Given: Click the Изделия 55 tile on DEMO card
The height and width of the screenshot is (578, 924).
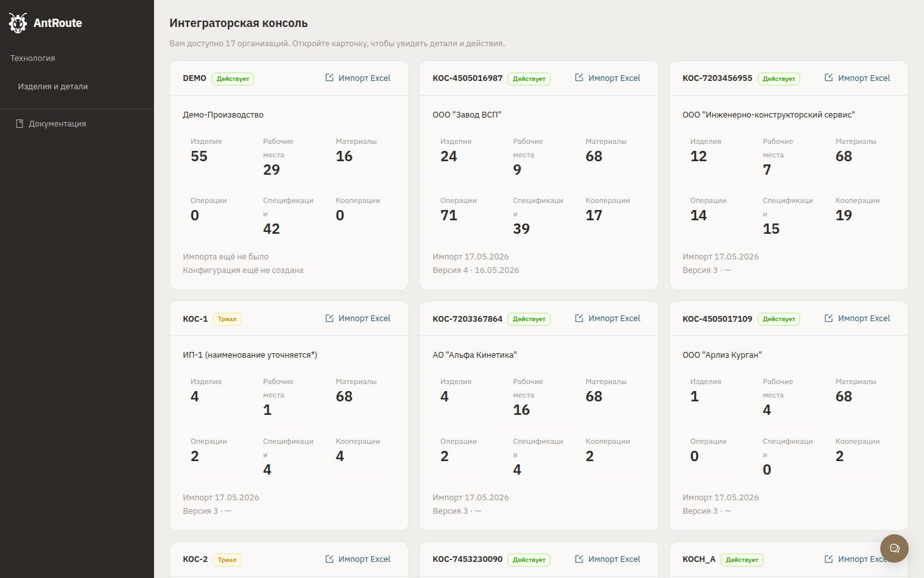Looking at the screenshot, I should (216, 150).
